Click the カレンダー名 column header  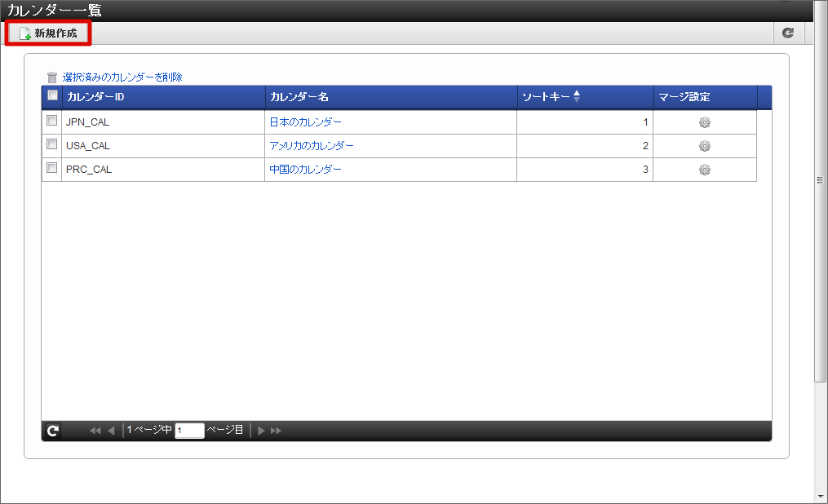point(391,97)
